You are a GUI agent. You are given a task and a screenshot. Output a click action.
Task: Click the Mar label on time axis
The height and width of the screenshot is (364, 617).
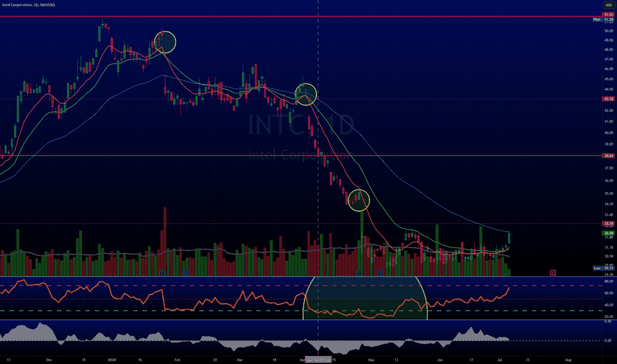pos(240,359)
